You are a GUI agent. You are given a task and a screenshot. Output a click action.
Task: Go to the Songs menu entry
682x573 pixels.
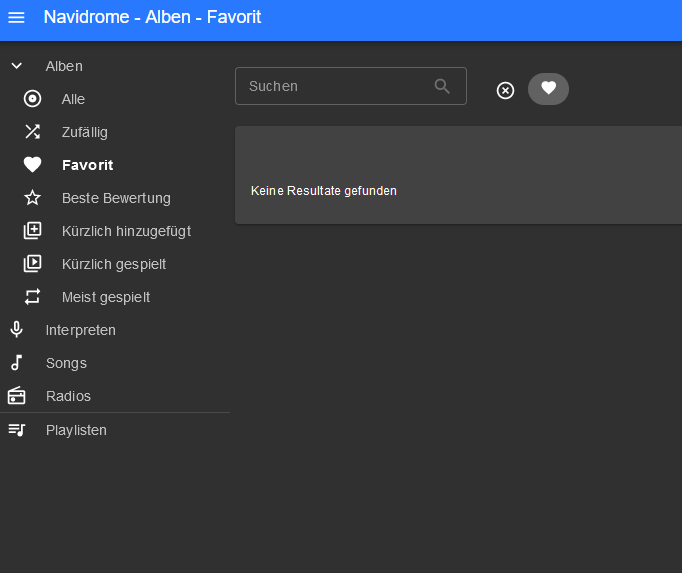tap(66, 363)
